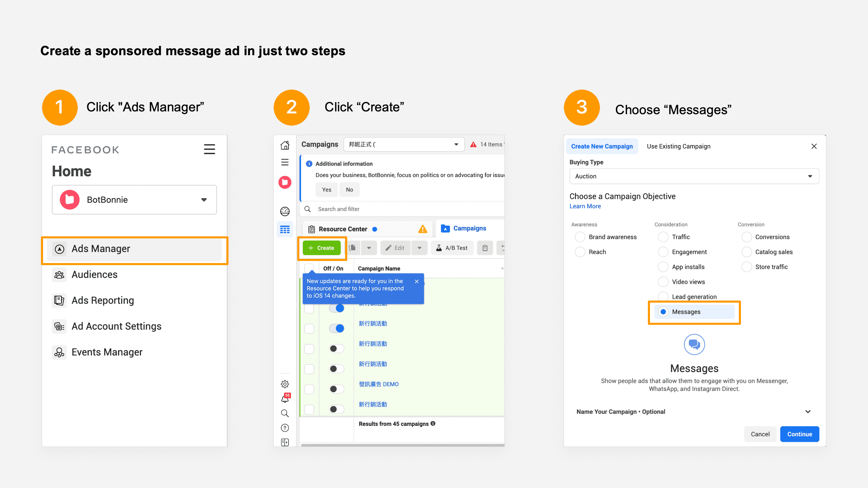Open the Auction buying type dropdown
The height and width of the screenshot is (488, 868).
click(x=694, y=176)
